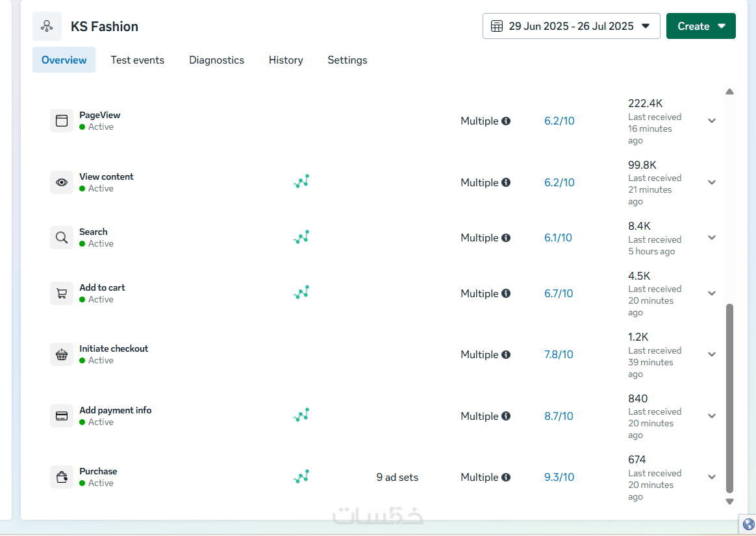
Task: Open the date range picker
Action: click(571, 26)
